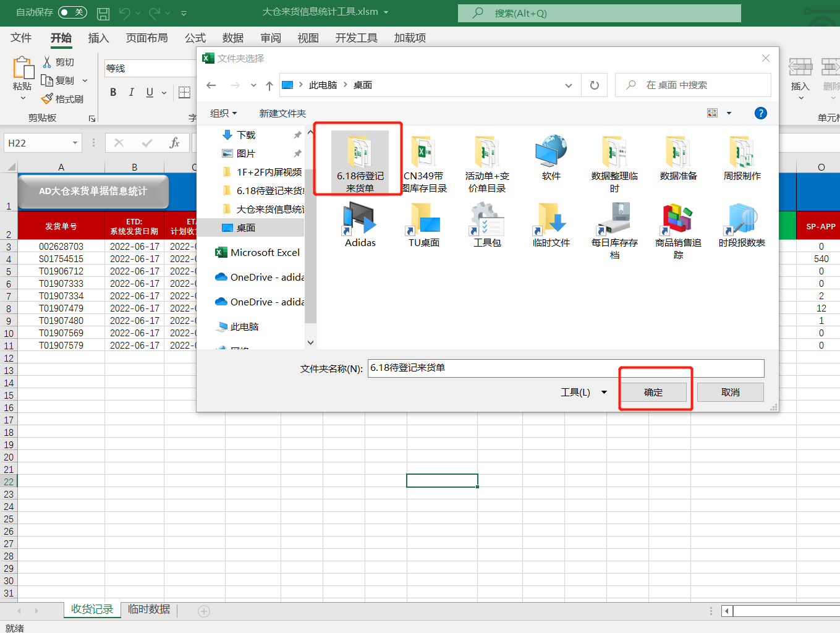Click the Redo arrow icon
This screenshot has width=840, height=633.
tap(155, 12)
